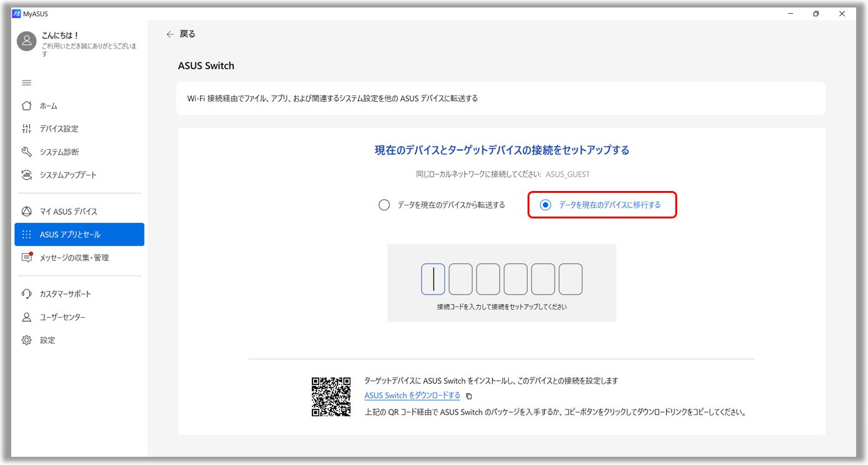Click the ASUS_GUEST network name
The image size is (868, 465).
(x=567, y=175)
